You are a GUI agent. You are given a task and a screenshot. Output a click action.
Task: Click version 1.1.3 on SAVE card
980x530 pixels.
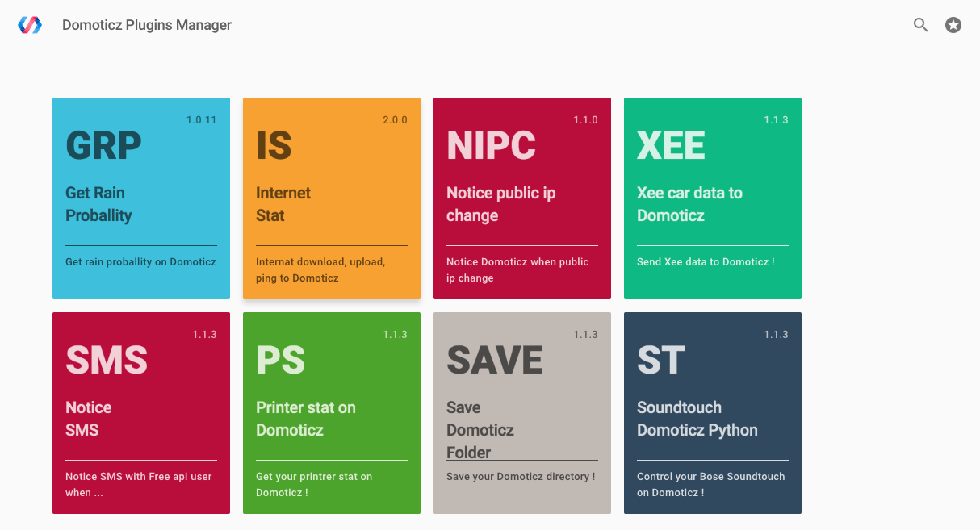(586, 335)
